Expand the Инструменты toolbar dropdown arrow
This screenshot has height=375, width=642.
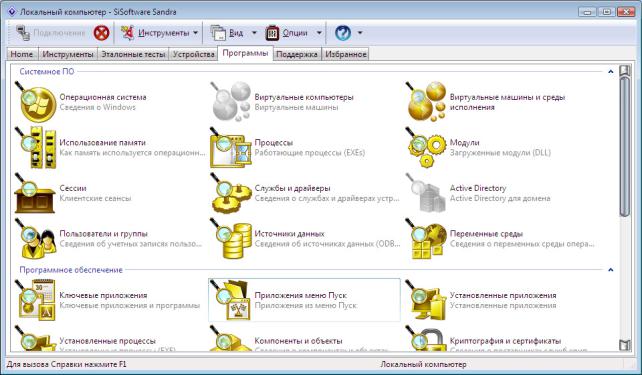coord(195,33)
